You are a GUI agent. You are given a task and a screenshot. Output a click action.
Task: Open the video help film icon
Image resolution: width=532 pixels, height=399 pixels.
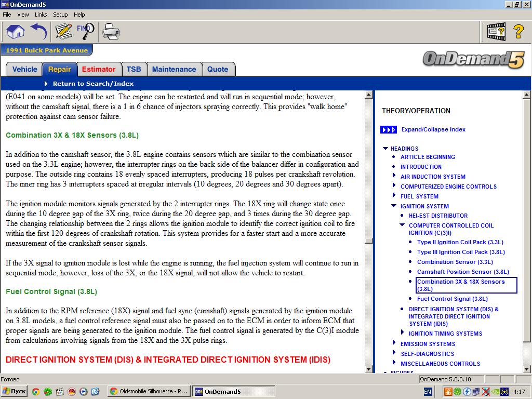coord(496,31)
